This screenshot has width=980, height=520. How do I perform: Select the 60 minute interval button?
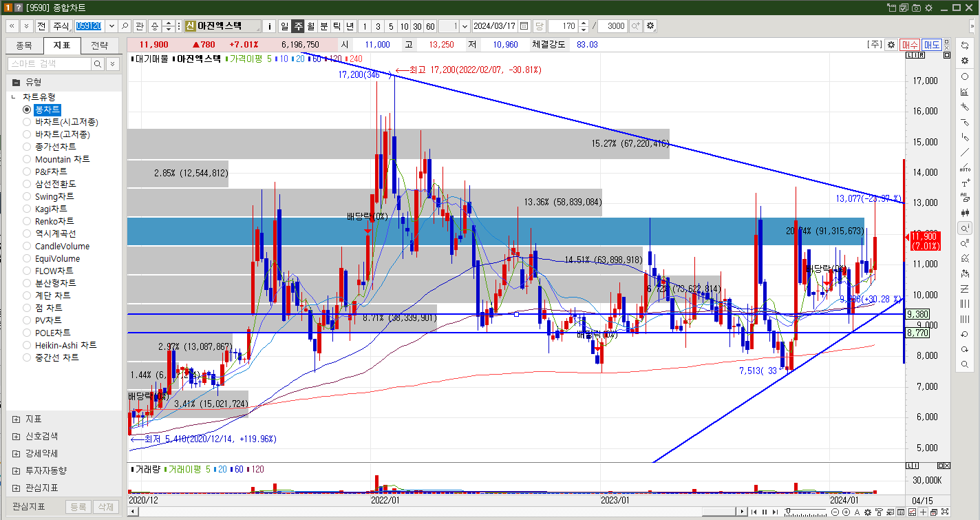click(x=430, y=26)
